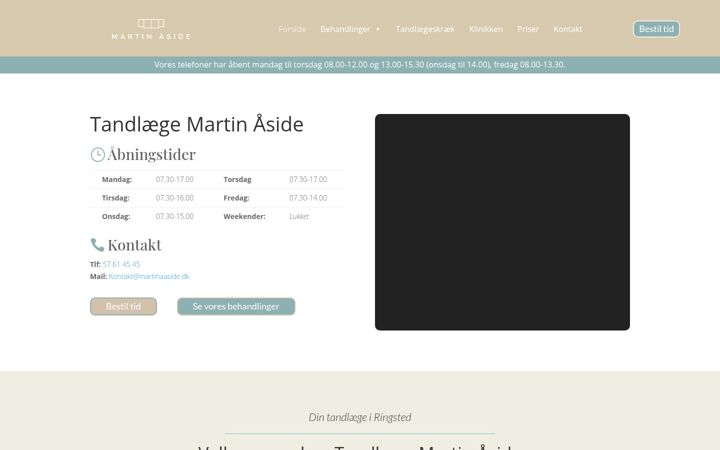Click the Onsdag: row label

point(116,216)
